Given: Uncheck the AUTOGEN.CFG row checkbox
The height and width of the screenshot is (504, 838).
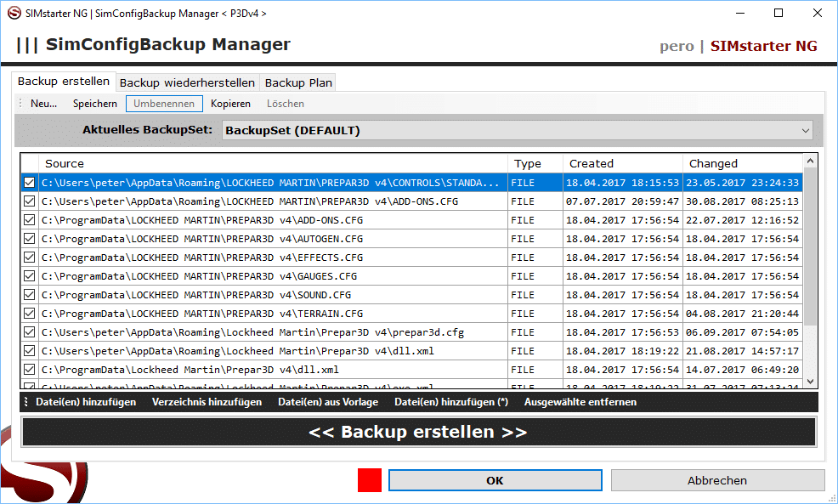Looking at the screenshot, I should point(30,239).
